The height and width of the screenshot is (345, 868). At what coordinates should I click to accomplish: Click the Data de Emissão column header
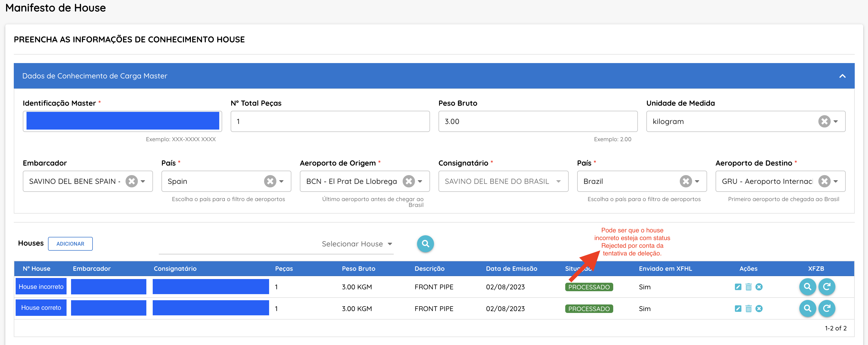[x=511, y=268]
